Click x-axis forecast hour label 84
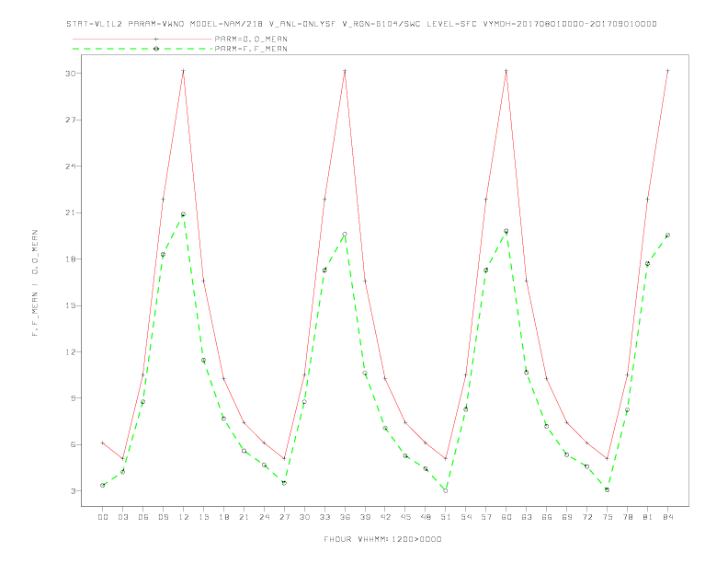Image resolution: width=728 pixels, height=563 pixels. click(x=668, y=517)
